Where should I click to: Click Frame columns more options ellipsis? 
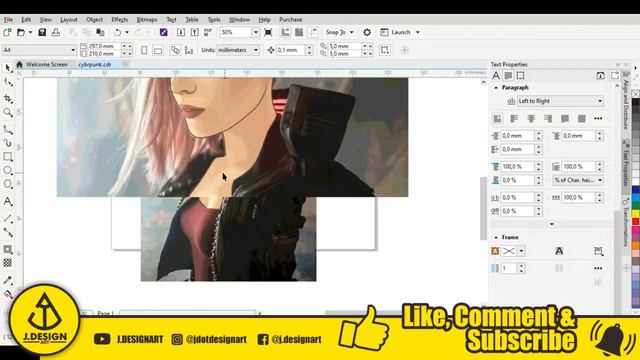click(598, 268)
